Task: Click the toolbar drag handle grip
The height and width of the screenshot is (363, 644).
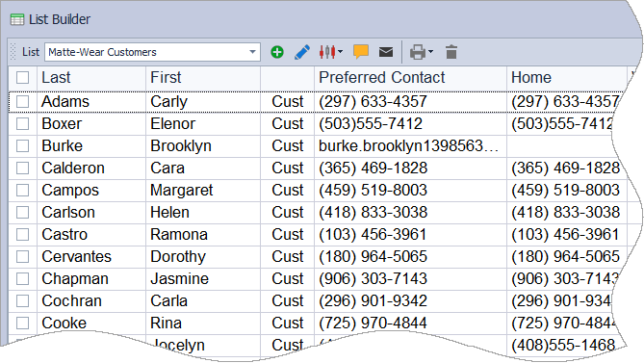Action: click(x=13, y=52)
